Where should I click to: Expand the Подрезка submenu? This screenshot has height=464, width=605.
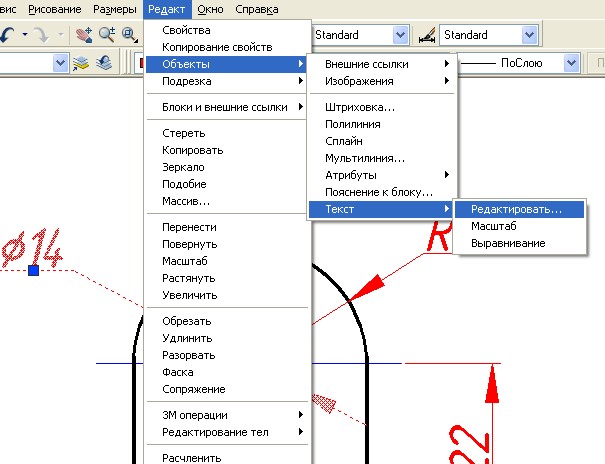[x=228, y=81]
